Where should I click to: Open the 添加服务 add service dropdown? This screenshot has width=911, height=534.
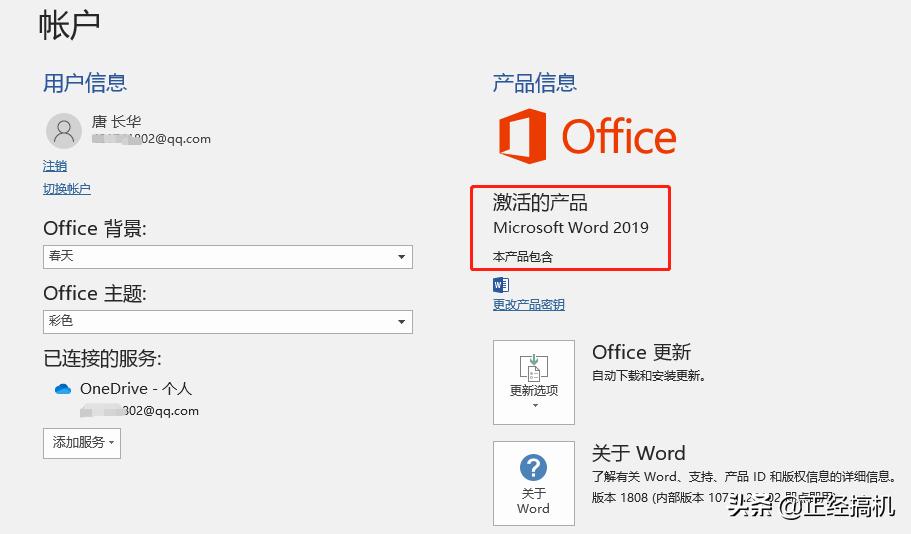[x=82, y=443]
